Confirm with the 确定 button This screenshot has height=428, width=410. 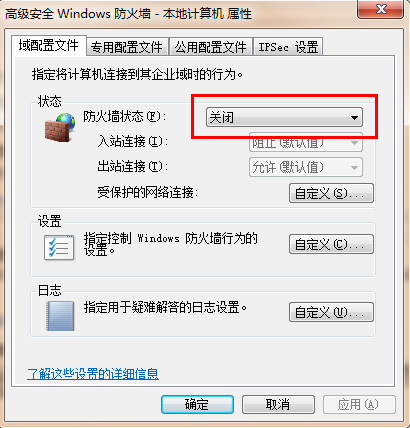pos(197,405)
